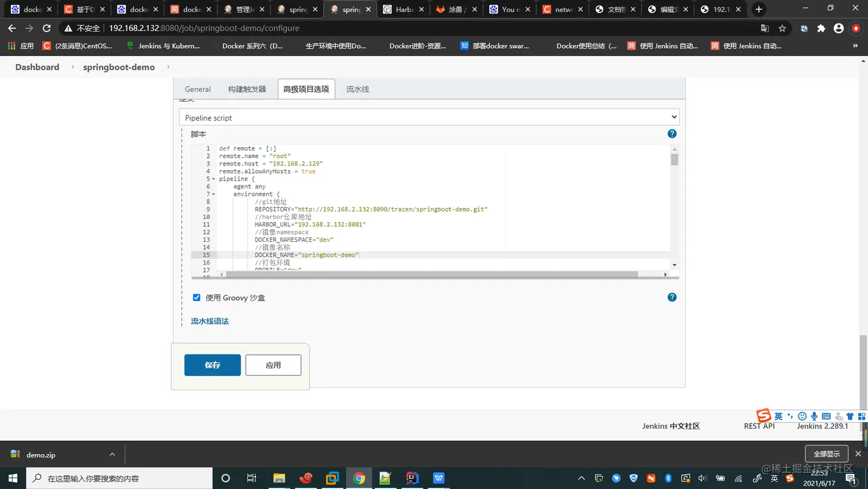Click the translate page icon in address bar
868x489 pixels.
point(765,28)
